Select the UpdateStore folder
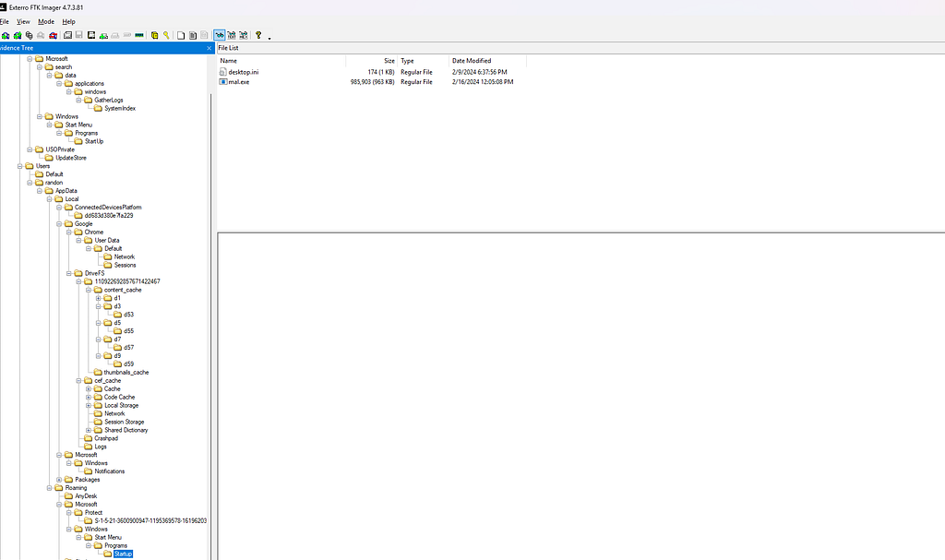The image size is (945, 560). [71, 158]
